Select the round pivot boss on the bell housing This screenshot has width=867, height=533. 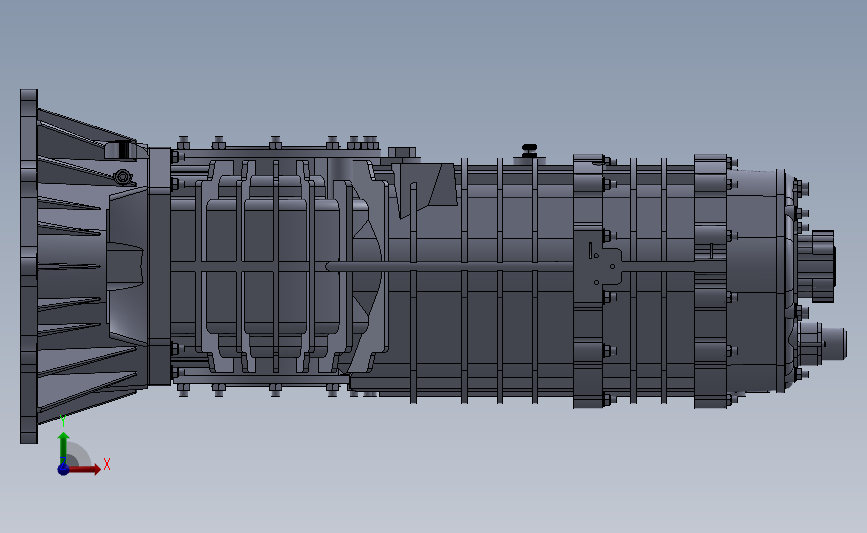pos(123,177)
